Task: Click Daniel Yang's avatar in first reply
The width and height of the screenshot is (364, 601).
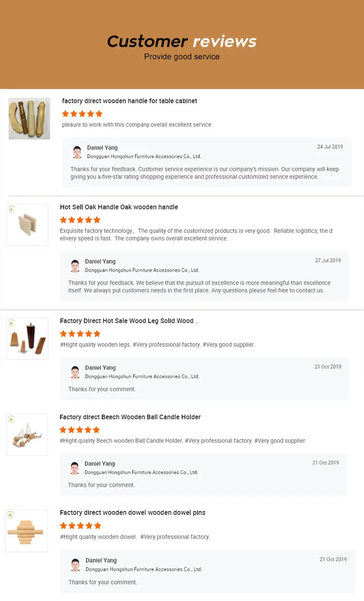Action: point(77,152)
